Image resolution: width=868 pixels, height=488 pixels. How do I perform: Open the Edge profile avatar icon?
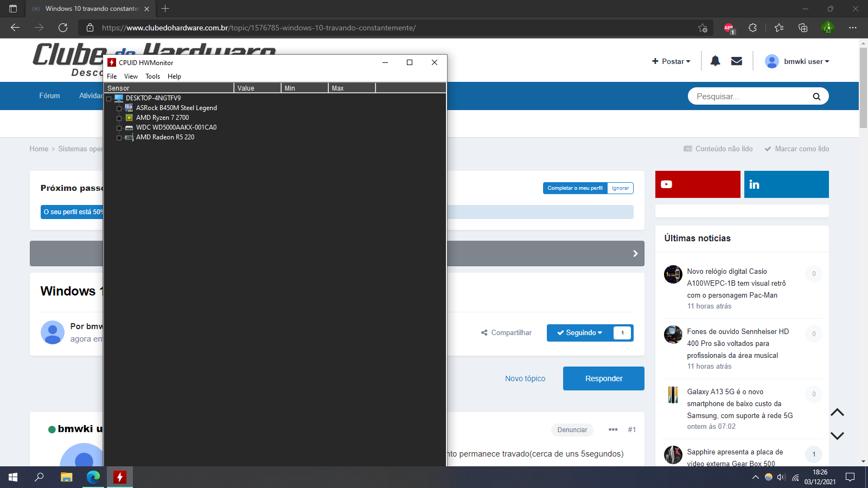coord(828,28)
